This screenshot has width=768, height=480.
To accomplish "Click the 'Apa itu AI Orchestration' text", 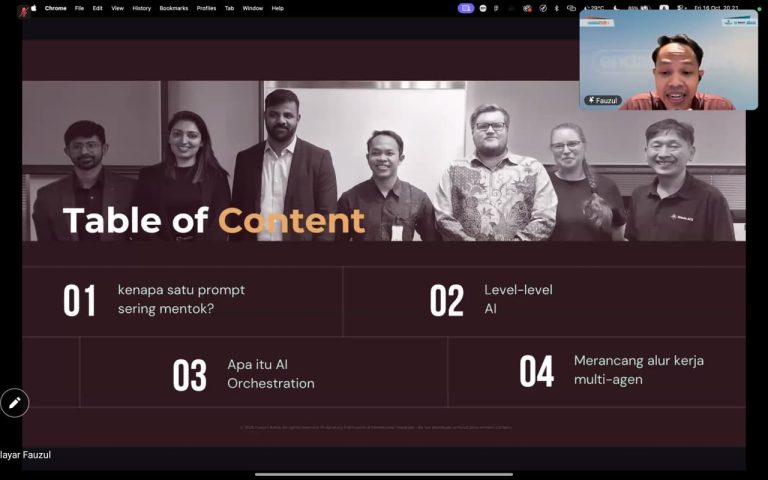I will coord(271,374).
